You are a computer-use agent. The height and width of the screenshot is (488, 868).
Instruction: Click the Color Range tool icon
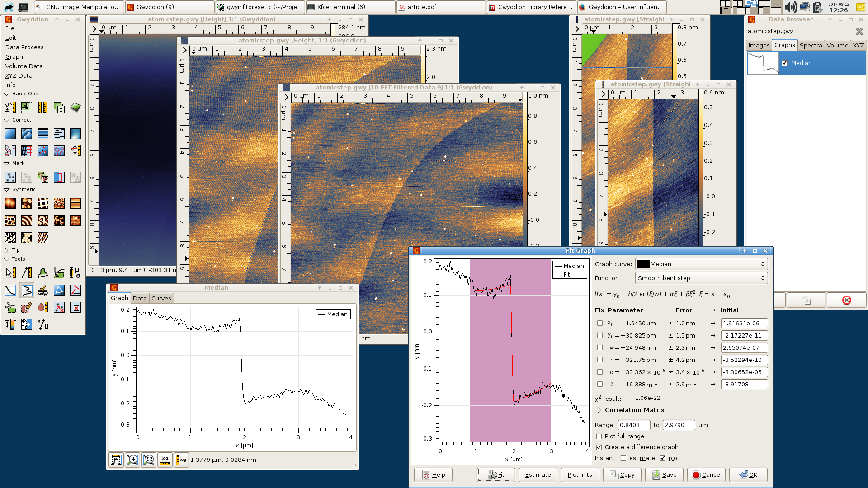pos(10,324)
